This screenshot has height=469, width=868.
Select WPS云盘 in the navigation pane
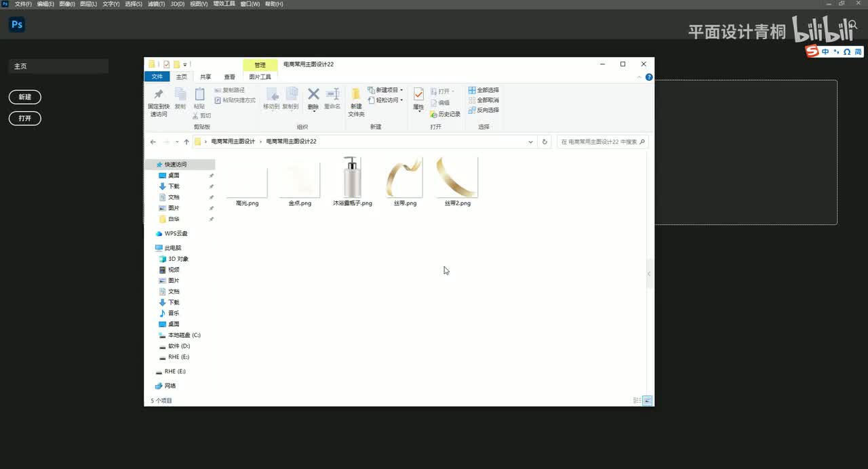click(176, 234)
